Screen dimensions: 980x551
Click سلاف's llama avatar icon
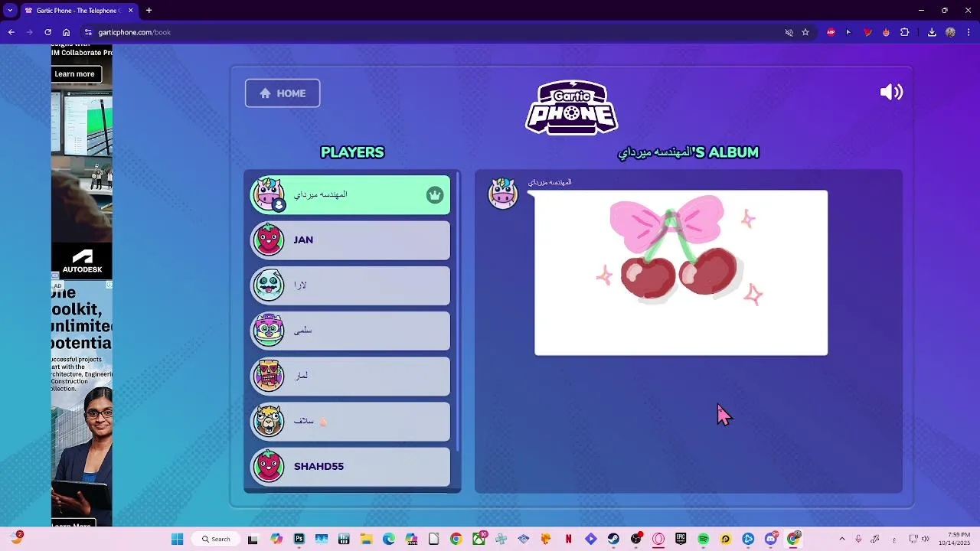click(269, 421)
